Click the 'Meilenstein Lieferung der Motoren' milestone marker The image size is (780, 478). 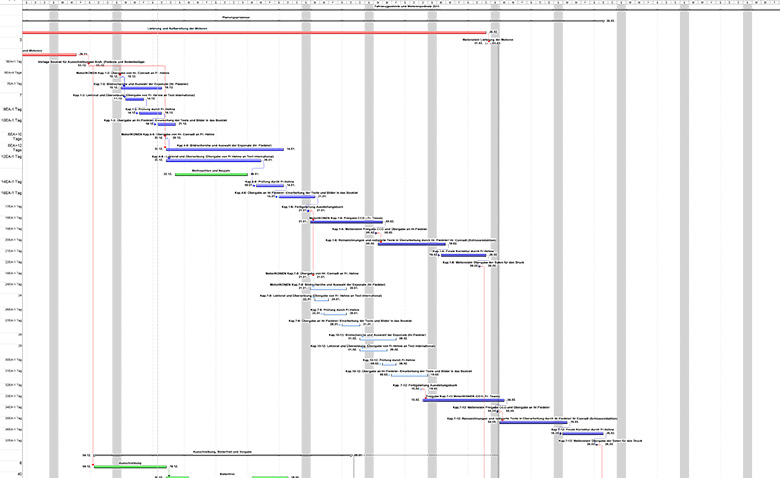489,44
